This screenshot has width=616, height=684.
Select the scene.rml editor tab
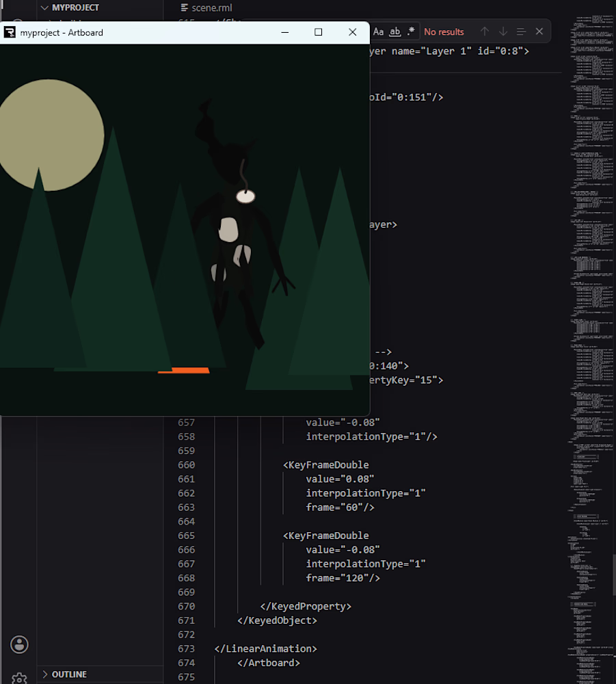coord(206,8)
